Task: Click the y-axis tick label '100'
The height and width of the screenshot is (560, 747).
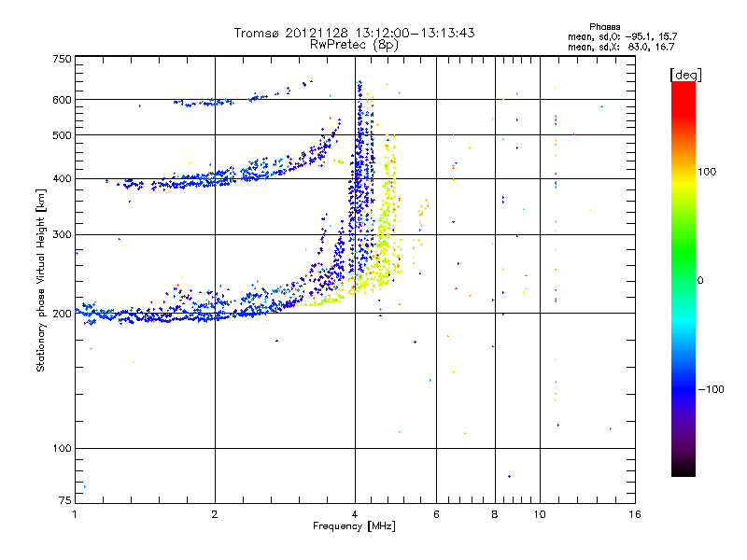Action: tap(62, 449)
